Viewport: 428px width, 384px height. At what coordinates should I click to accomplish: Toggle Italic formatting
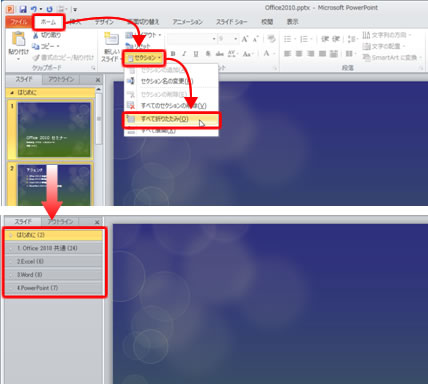[184, 54]
